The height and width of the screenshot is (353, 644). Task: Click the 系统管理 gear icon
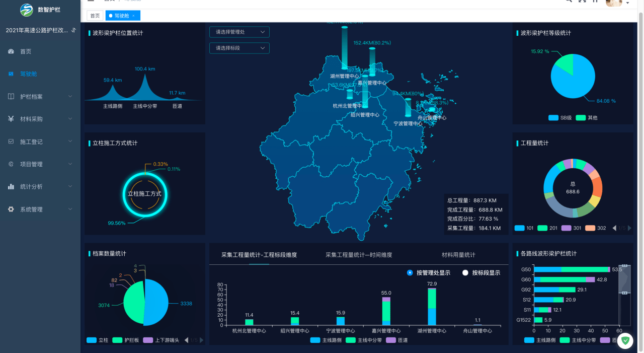[11, 209]
